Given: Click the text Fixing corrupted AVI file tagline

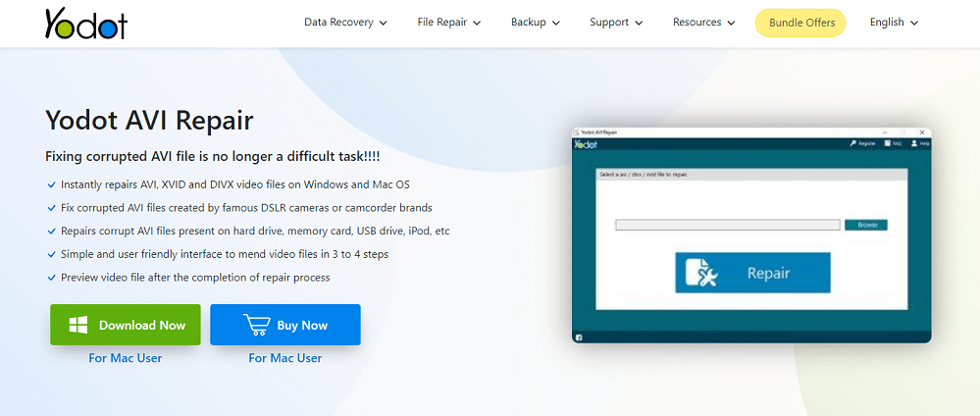Looking at the screenshot, I should 213,156.
